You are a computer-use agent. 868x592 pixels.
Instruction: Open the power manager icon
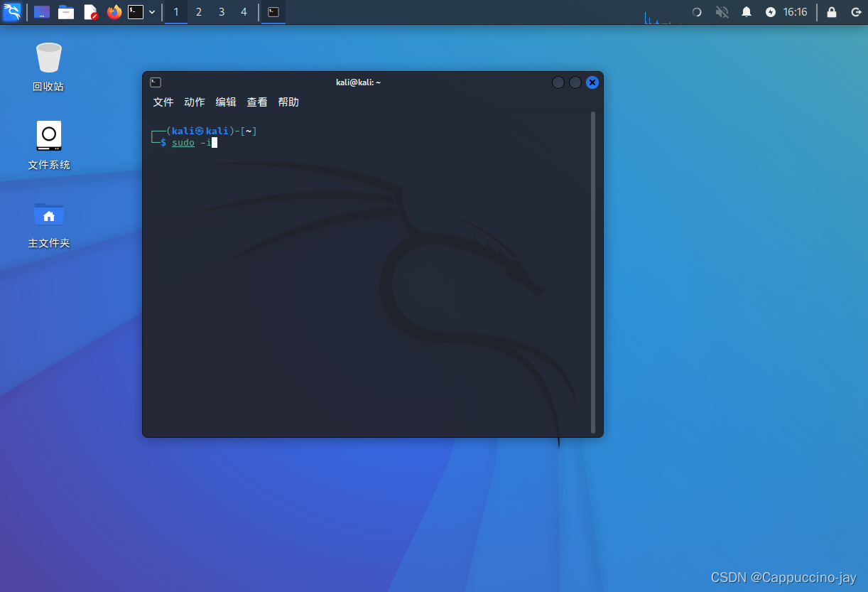click(771, 12)
